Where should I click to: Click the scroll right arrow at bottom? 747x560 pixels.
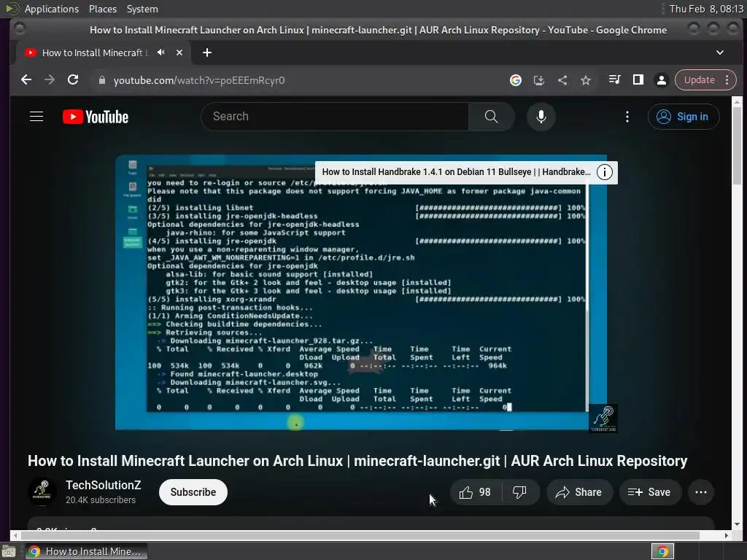click(x=727, y=535)
